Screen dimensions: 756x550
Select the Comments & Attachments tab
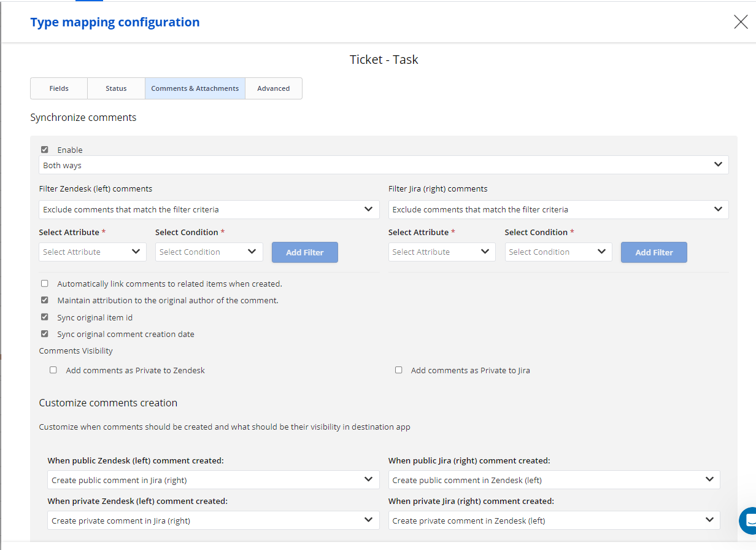[x=195, y=88]
